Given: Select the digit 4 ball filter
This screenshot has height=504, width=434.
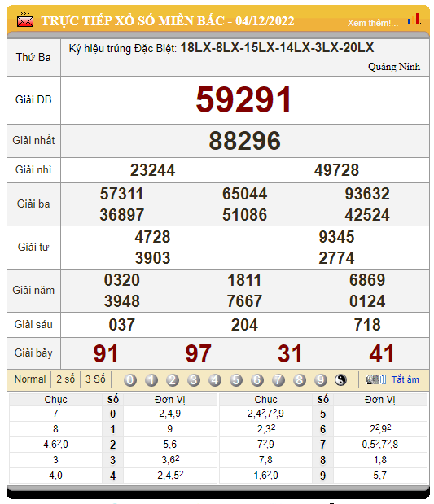Looking at the screenshot, I should 215,380.
